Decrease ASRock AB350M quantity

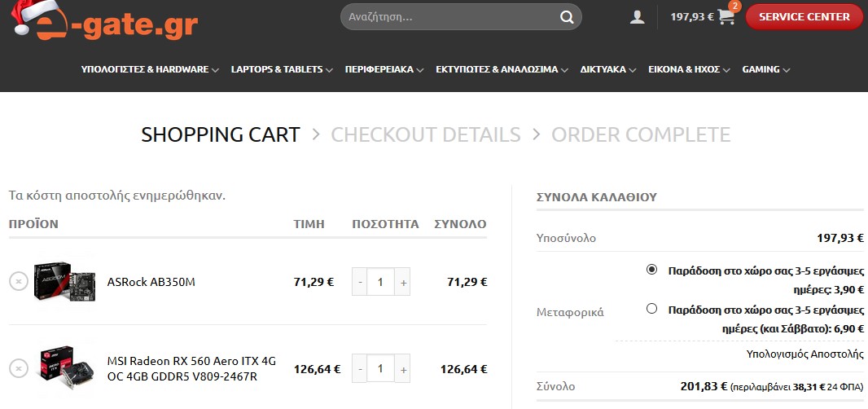(360, 282)
